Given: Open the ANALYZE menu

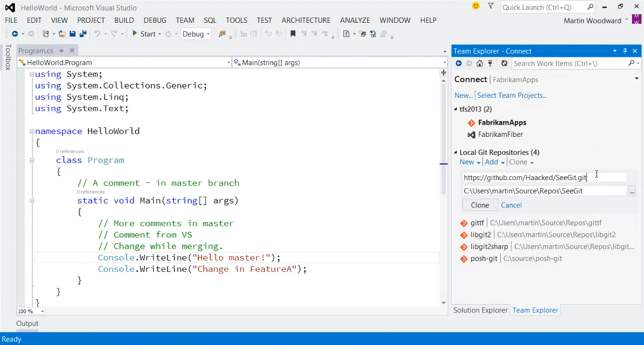Looking at the screenshot, I should (x=355, y=20).
